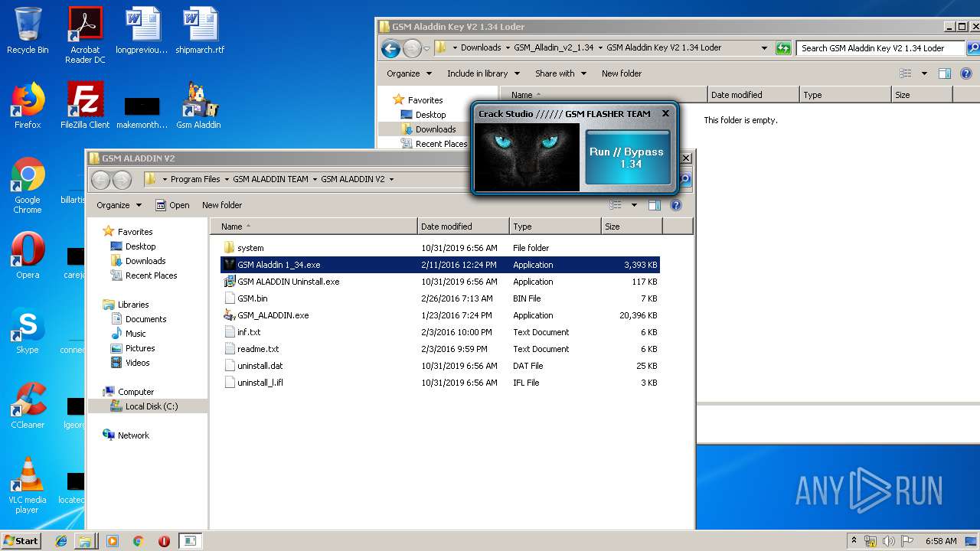The width and height of the screenshot is (980, 551).
Task: Select Pictures library in sidebar
Action: pos(140,348)
